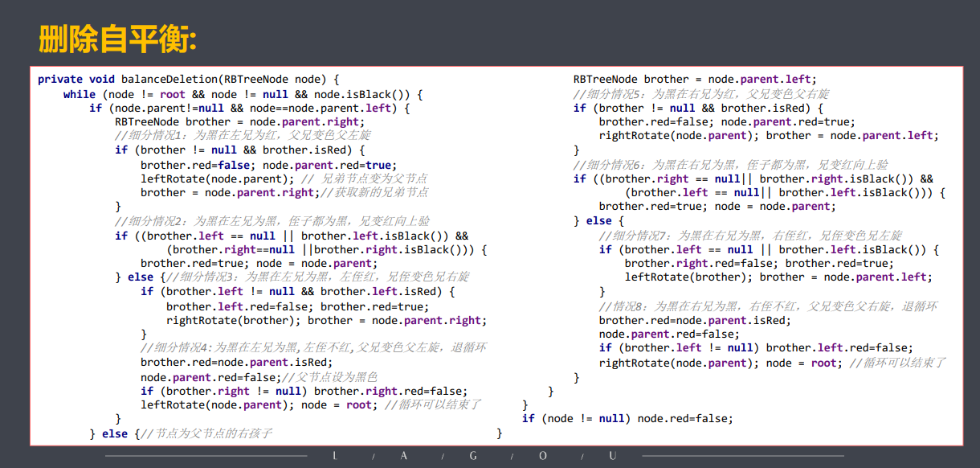The height and width of the screenshot is (468, 980).
Task: Click "RBTreeNode brother = node.parent.left;" declaration
Action: tap(695, 79)
